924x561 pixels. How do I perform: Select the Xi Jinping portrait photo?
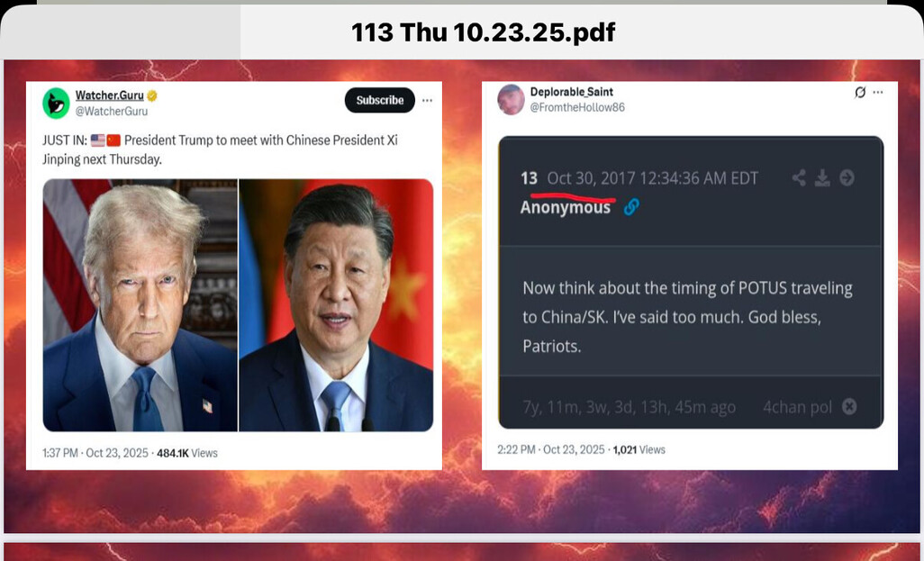pyautogui.click(x=336, y=305)
